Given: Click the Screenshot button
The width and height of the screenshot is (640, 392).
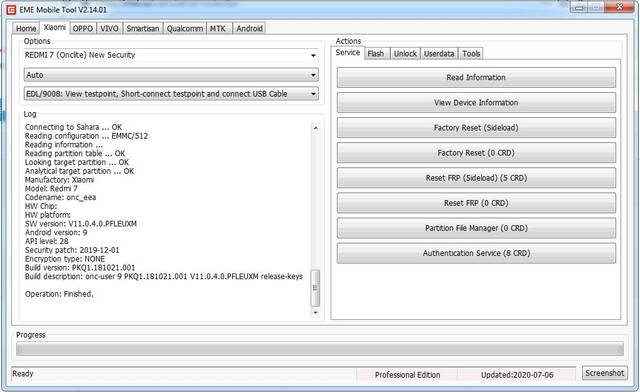Looking at the screenshot, I should (604, 373).
